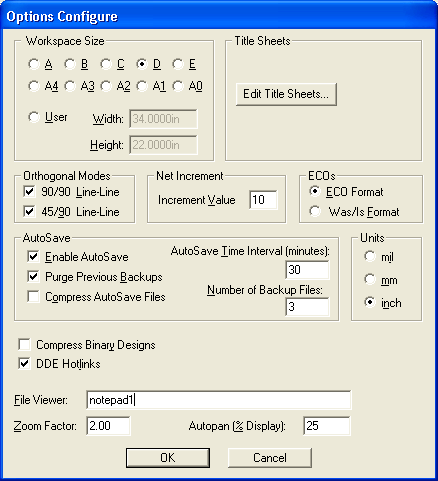Click the Increment Value input field
Screen dimensions: 438x481
pos(263,200)
